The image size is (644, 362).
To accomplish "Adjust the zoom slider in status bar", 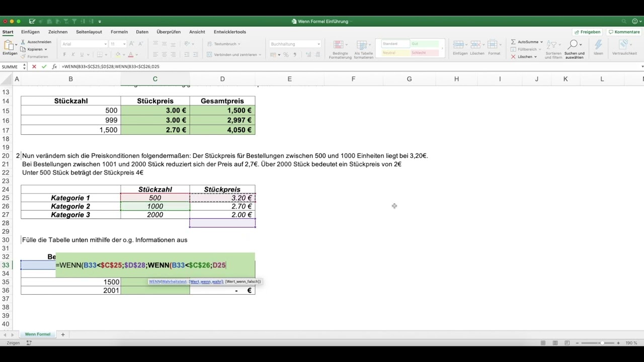I will tap(602, 343).
